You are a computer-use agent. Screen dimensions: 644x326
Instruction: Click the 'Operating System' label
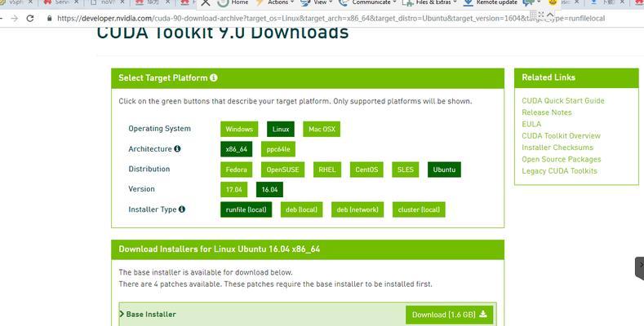pos(159,128)
